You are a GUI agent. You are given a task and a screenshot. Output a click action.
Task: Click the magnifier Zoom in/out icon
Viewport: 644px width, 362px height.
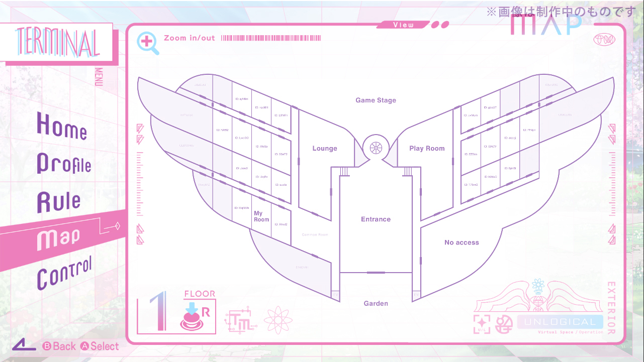click(x=148, y=43)
